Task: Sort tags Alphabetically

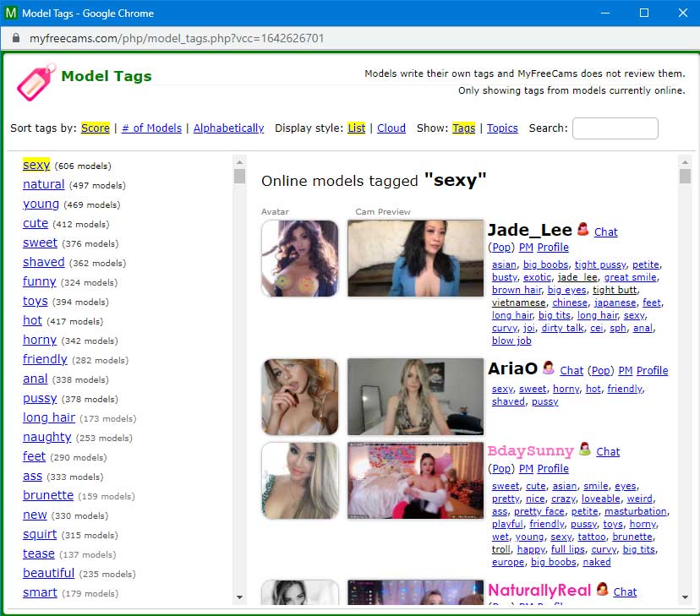Action: coord(228,128)
